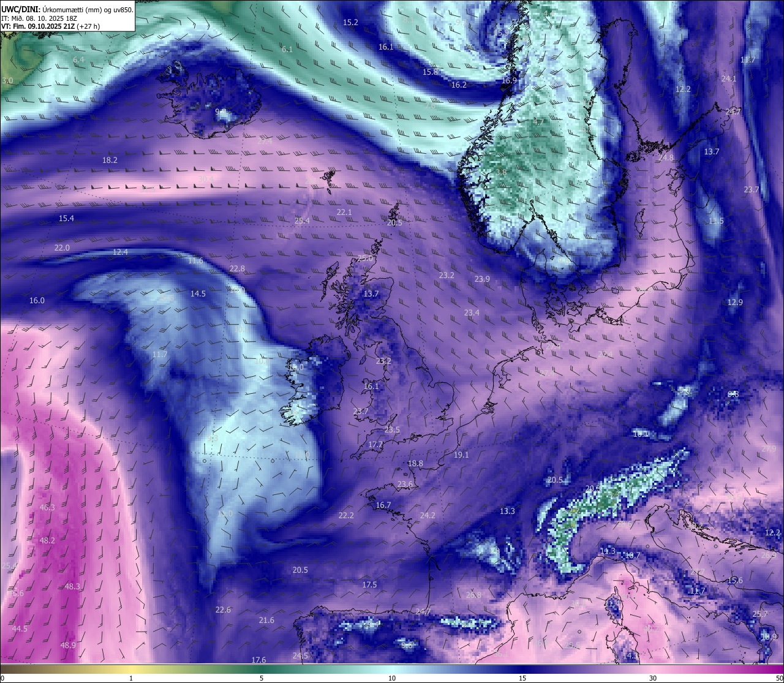Click the 17.7 map value
The image size is (784, 683).
375,444
